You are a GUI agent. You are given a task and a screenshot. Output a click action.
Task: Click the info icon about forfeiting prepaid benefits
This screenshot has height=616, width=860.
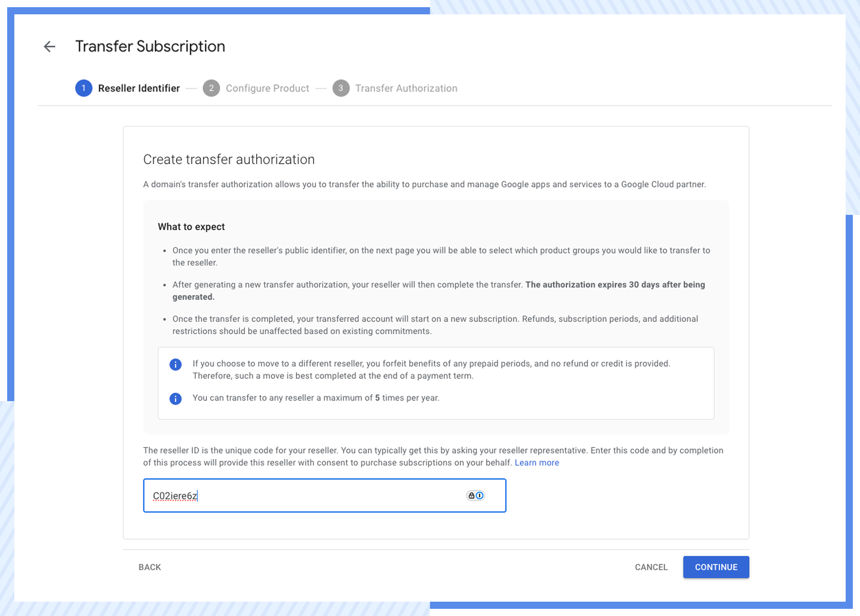[x=175, y=364]
